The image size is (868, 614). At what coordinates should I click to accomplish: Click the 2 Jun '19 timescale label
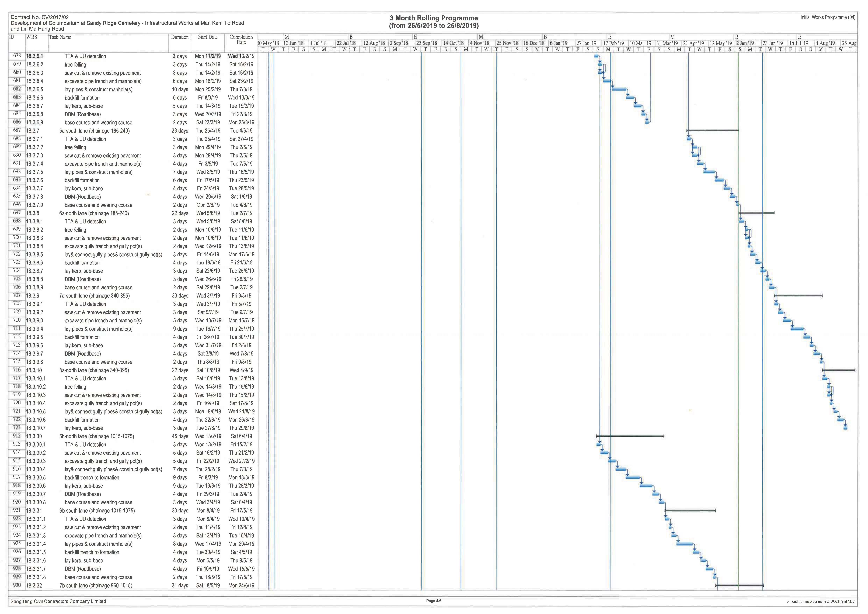click(x=745, y=43)
